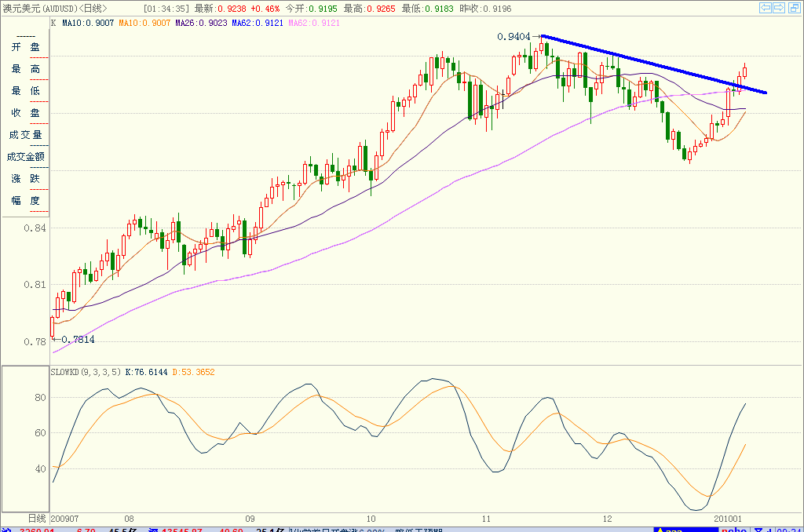Click the K:76.6144 indicator value
Screen dimensions: 804x532
(x=147, y=372)
